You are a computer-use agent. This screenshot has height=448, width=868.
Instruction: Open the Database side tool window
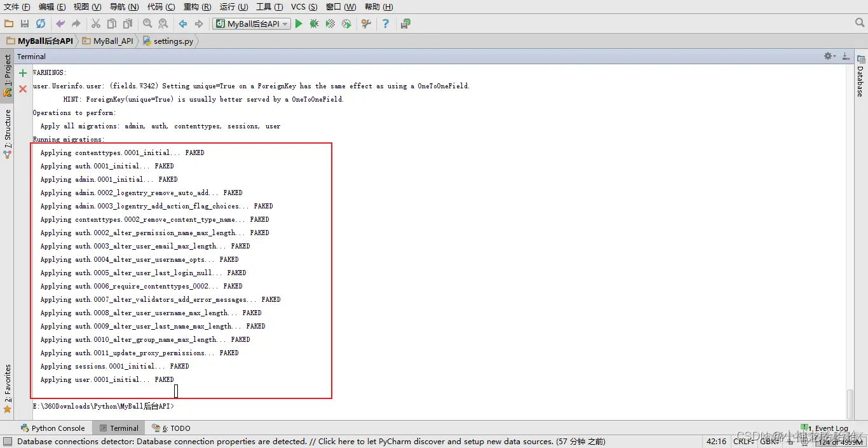[x=861, y=76]
